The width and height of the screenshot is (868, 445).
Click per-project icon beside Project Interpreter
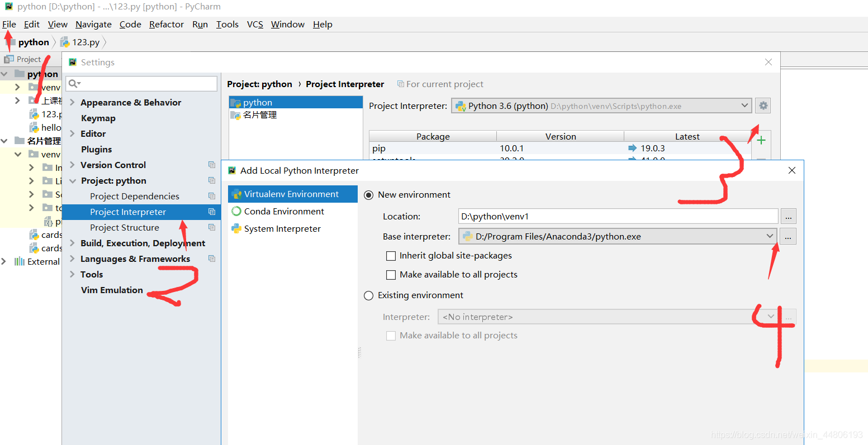point(212,212)
